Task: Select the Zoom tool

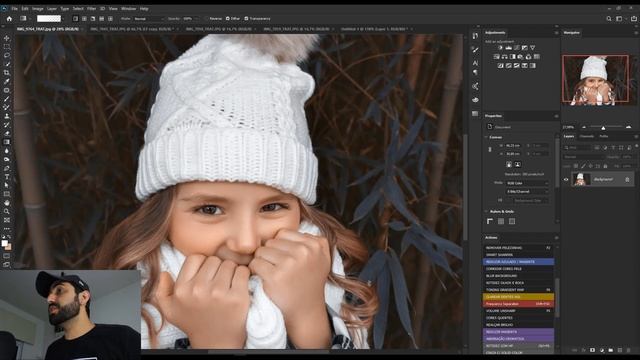Action: coord(7,211)
